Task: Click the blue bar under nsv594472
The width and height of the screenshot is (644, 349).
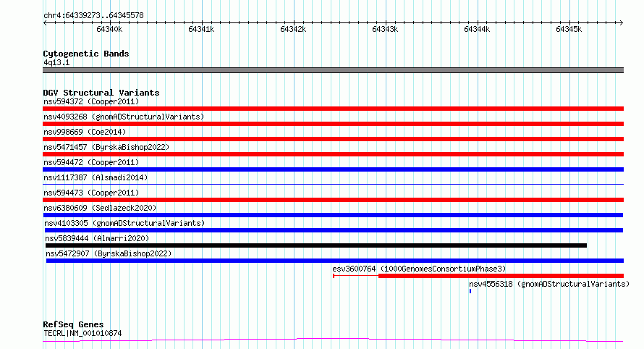Action: point(333,169)
